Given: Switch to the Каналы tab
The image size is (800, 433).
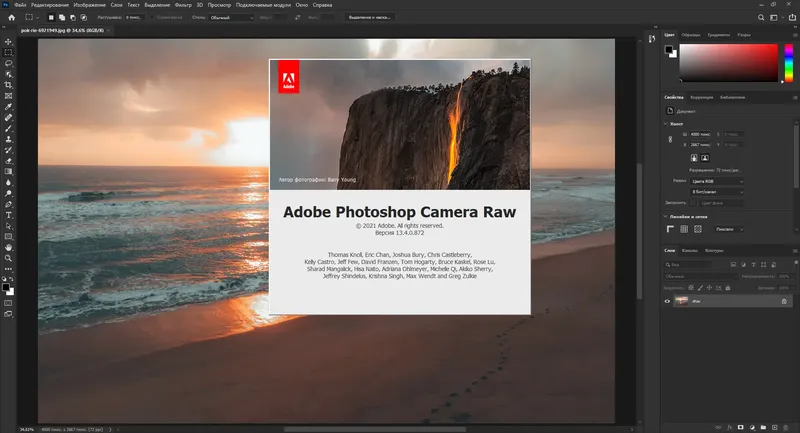Looking at the screenshot, I should [x=689, y=250].
